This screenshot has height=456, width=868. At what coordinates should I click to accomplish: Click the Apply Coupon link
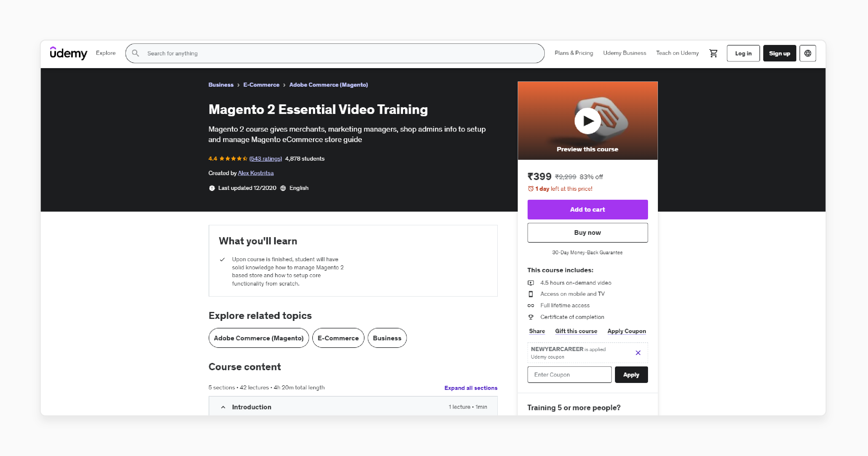(x=626, y=331)
